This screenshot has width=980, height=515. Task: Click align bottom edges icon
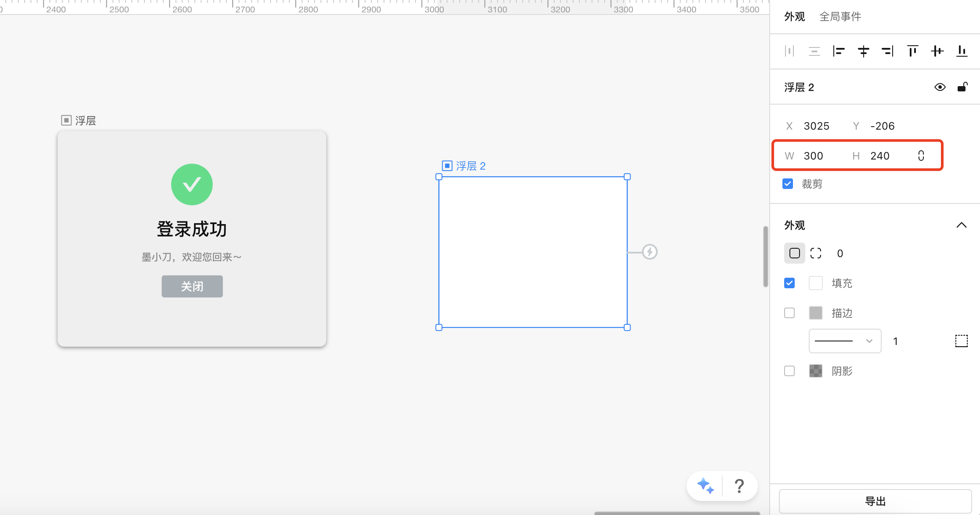tap(962, 51)
